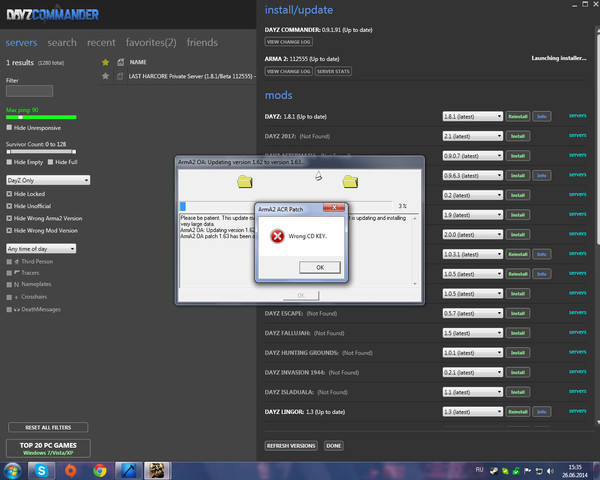Click the updater progress bar at 3%
This screenshot has height=480, width=600.
tap(285, 206)
